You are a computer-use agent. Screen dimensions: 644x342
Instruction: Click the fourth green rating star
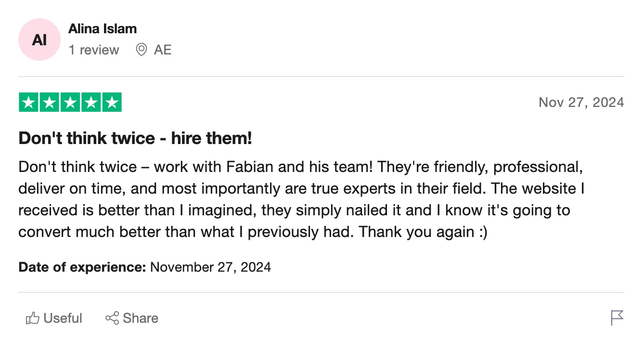click(91, 102)
